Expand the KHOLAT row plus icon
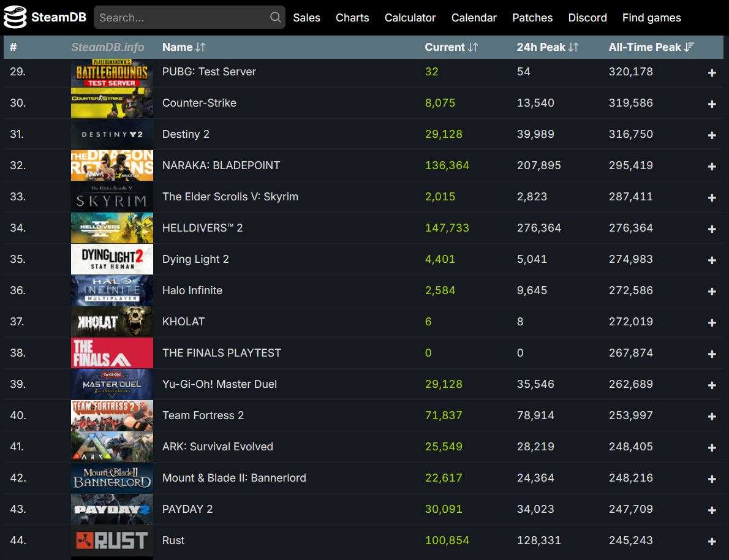Image resolution: width=729 pixels, height=560 pixels. point(712,322)
